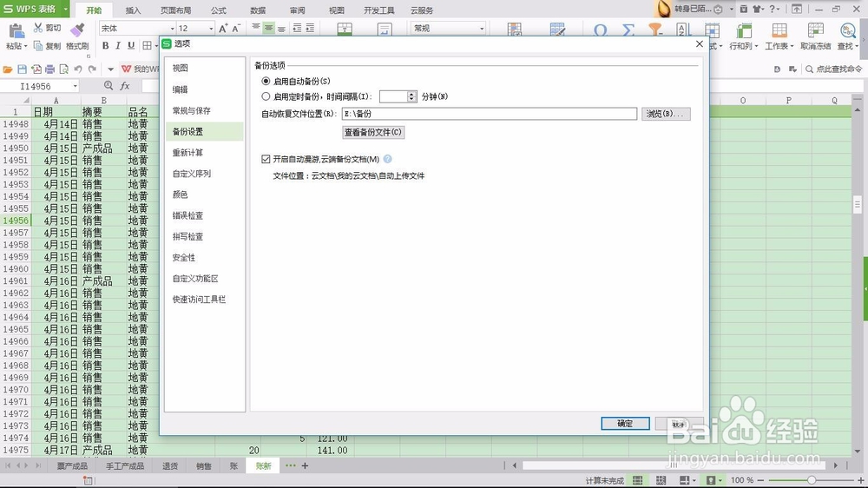
Task: Click the Undo arrow icon
Action: (x=78, y=69)
